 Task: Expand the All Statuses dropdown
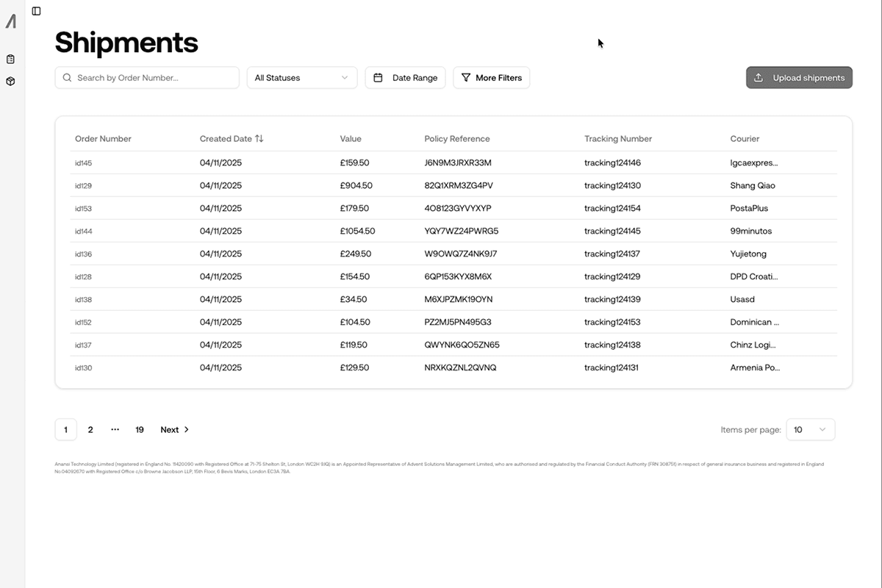301,78
